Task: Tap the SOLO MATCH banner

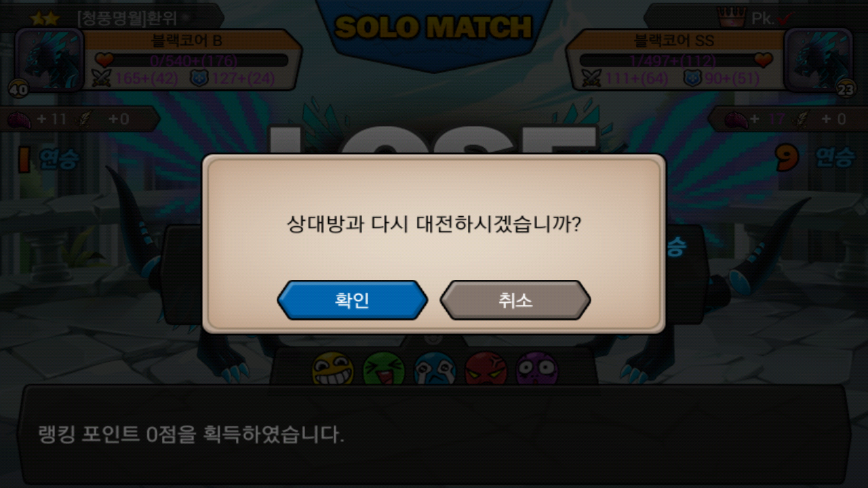Action: pos(433,28)
